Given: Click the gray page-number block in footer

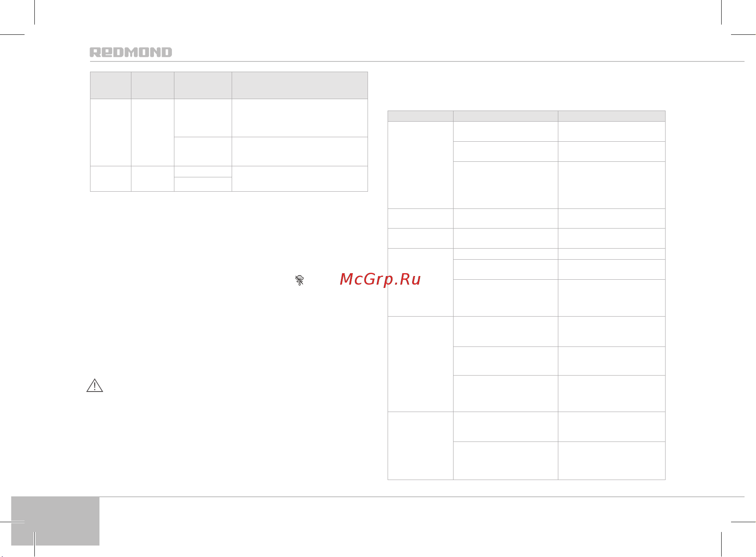Looking at the screenshot, I should point(55,521).
